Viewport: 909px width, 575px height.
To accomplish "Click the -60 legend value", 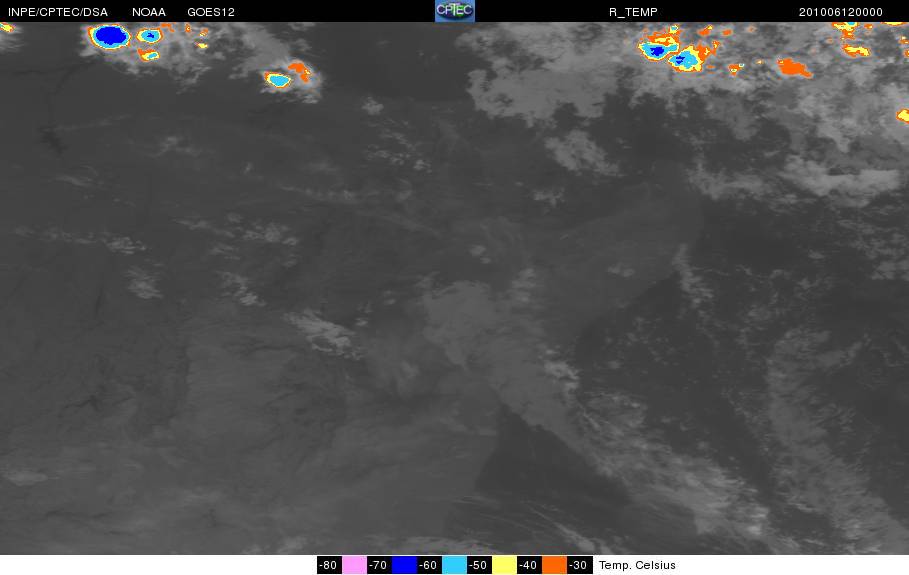I will coord(428,565).
